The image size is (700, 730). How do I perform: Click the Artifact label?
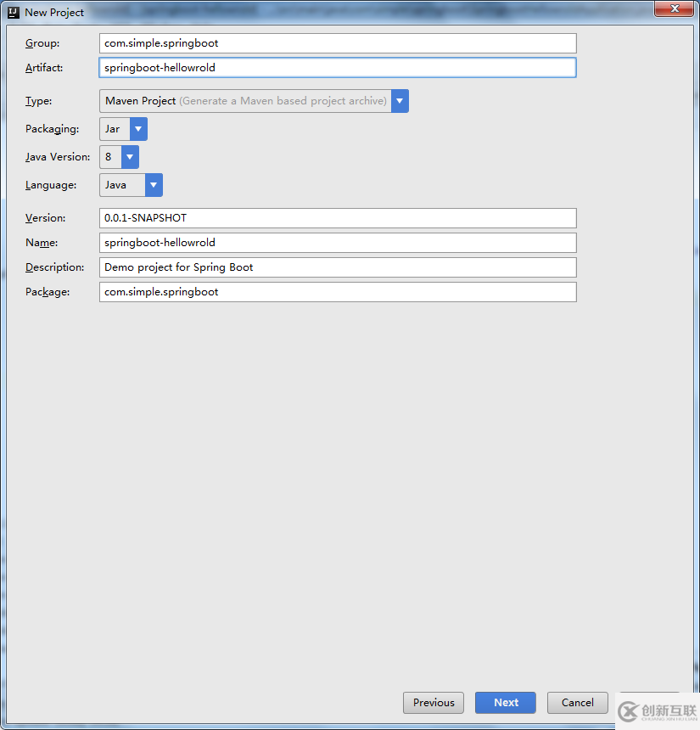(x=44, y=68)
